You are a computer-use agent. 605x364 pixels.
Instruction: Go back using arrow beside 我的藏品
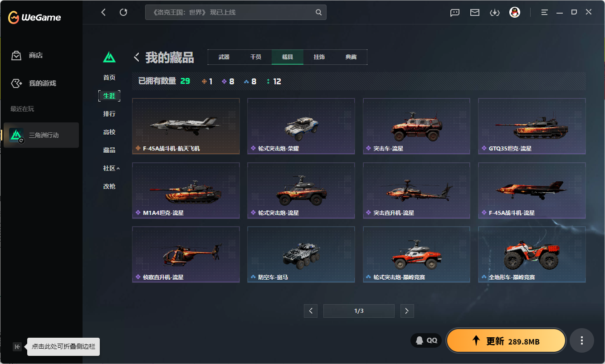click(137, 57)
